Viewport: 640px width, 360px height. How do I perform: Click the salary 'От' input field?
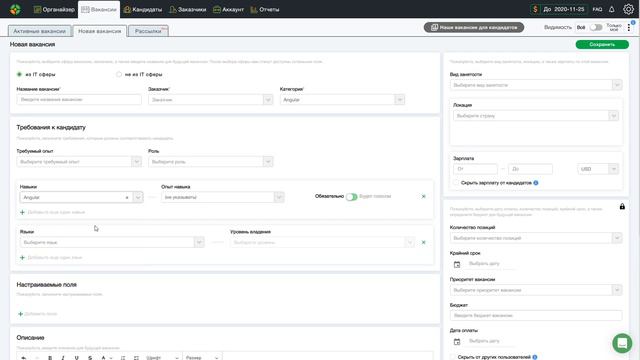(475, 169)
